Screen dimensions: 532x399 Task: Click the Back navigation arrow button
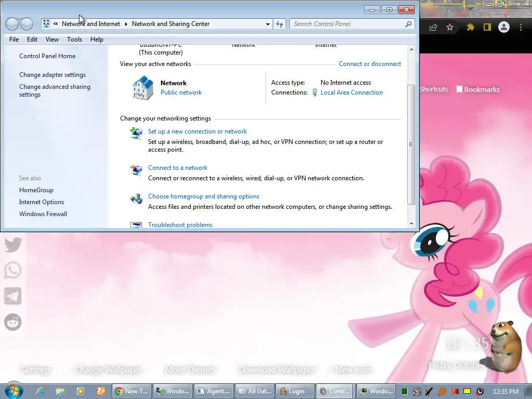[12, 24]
